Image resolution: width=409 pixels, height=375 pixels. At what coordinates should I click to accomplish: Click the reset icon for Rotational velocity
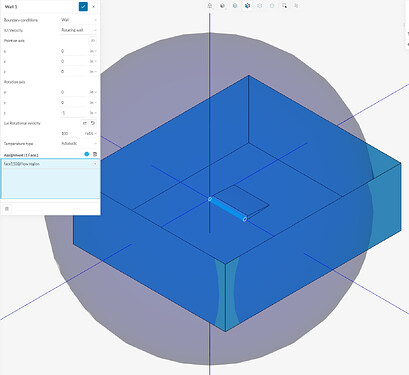(x=93, y=123)
